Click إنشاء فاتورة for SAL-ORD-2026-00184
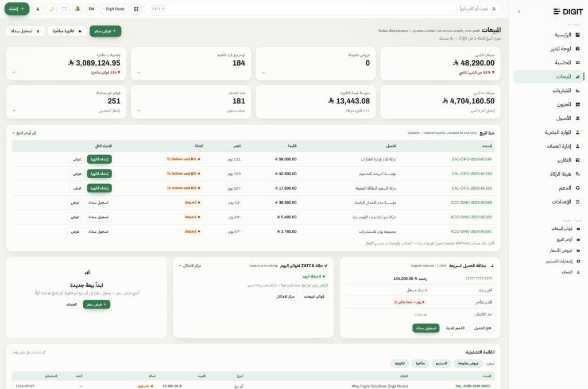The image size is (588, 389). coord(99,159)
